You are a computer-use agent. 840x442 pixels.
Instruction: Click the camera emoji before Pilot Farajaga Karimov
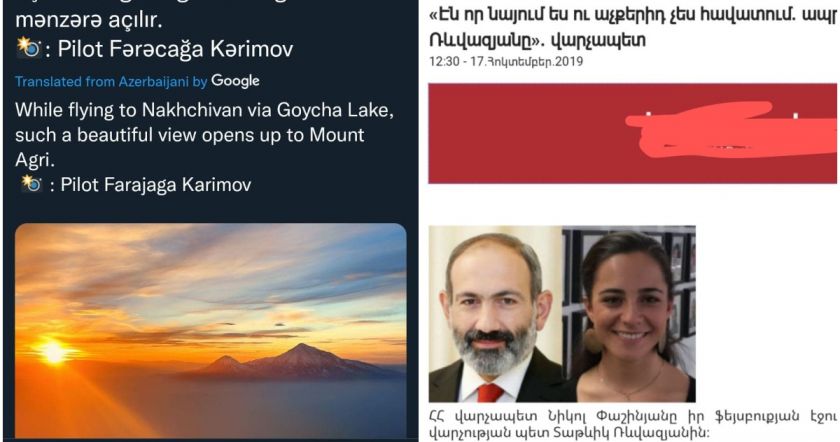click(x=32, y=184)
